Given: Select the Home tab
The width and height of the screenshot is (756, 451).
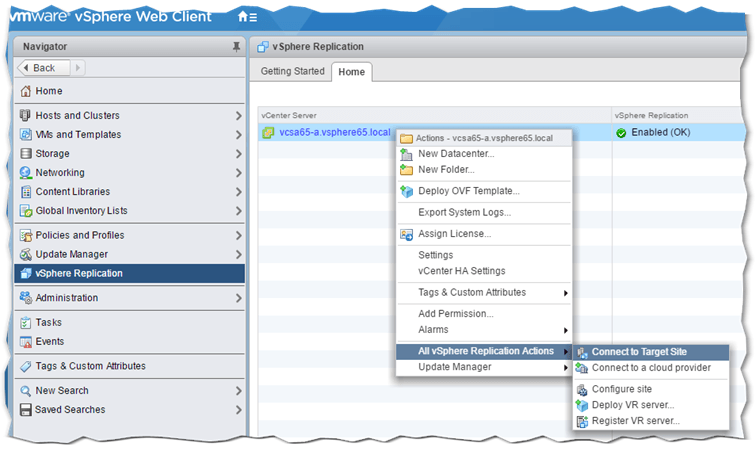Looking at the screenshot, I should click(x=351, y=72).
